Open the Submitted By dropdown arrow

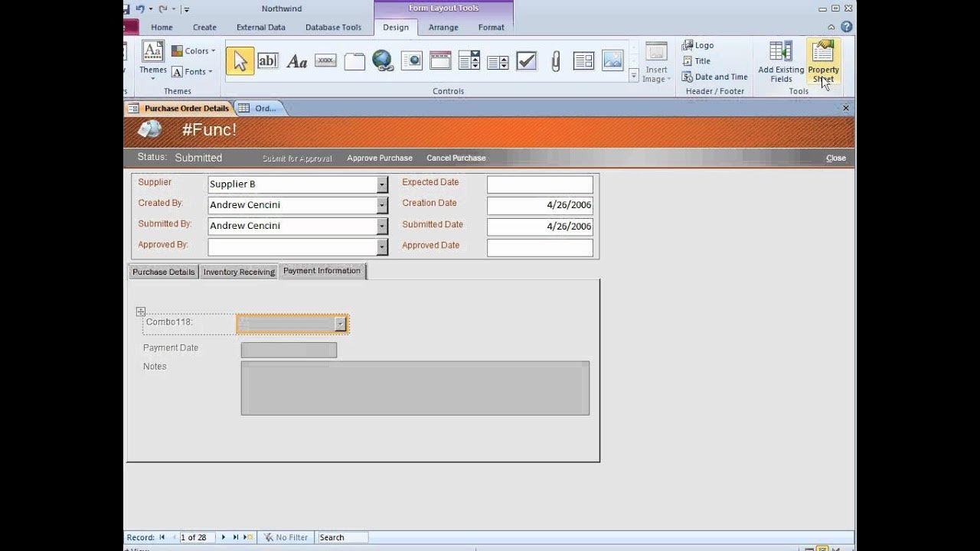pos(382,226)
